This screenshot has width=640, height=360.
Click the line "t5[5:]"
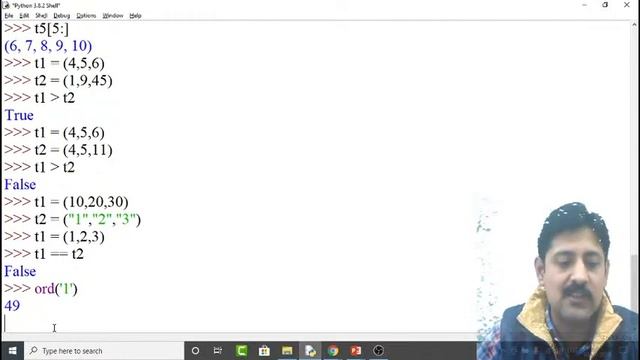coord(51,29)
